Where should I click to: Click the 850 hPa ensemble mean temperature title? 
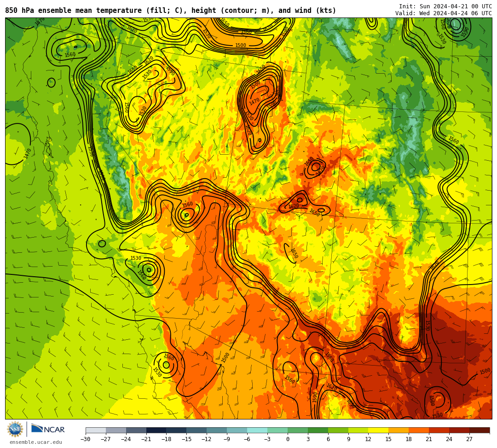coord(171,11)
